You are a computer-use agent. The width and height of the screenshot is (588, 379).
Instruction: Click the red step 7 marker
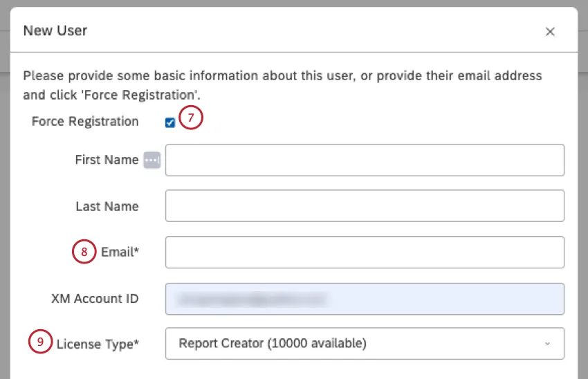coord(191,118)
